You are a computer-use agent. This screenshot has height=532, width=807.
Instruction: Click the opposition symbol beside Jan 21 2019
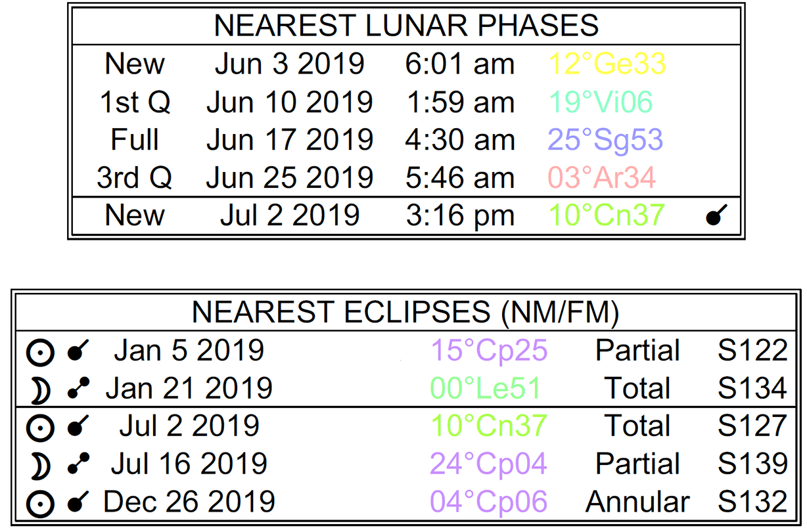pyautogui.click(x=79, y=389)
